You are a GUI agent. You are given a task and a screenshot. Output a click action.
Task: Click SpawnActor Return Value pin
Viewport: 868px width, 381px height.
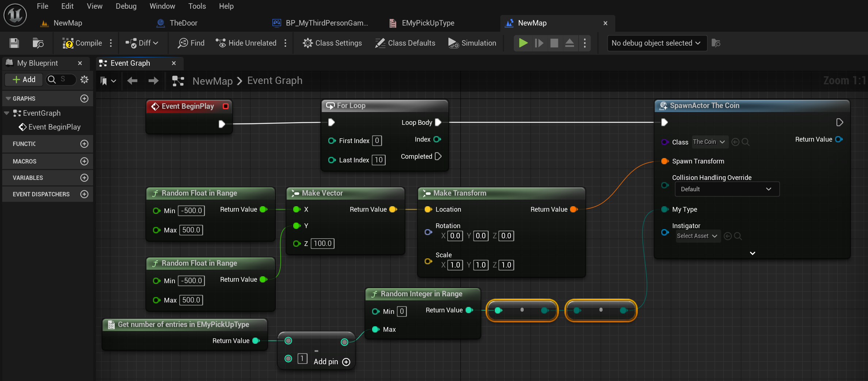pyautogui.click(x=839, y=139)
